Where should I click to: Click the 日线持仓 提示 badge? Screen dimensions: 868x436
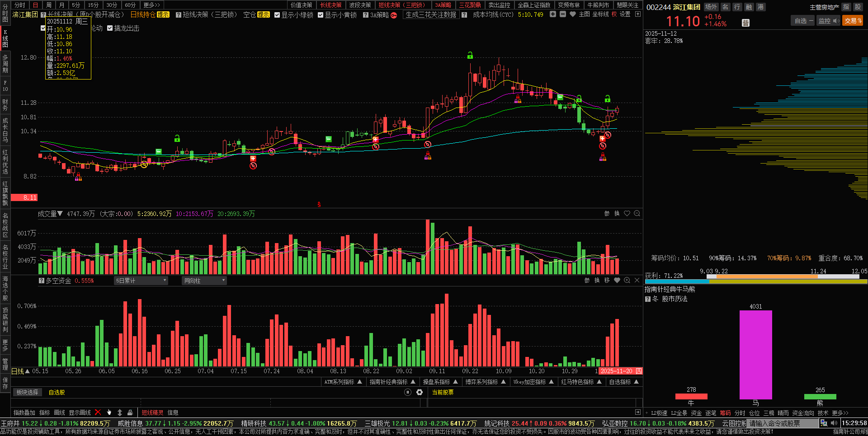click(163, 15)
